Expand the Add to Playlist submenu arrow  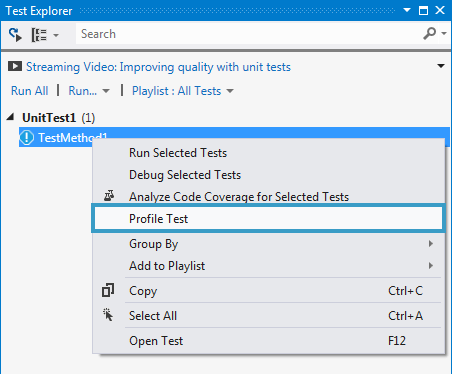coord(431,266)
